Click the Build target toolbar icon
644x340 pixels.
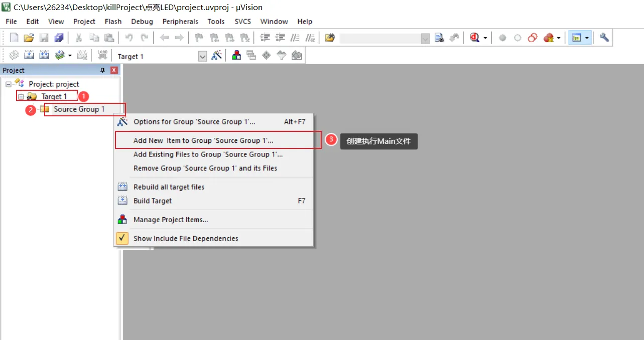point(29,56)
